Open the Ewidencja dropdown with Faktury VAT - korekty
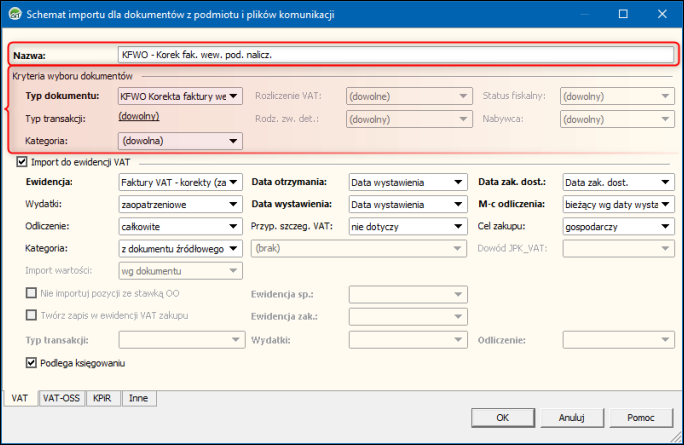 click(x=180, y=182)
